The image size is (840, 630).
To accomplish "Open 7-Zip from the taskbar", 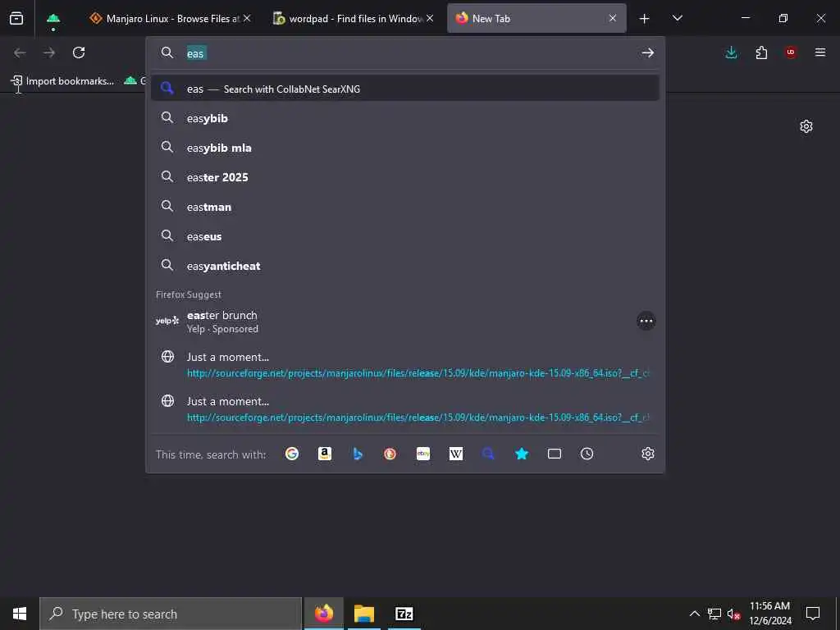I will click(404, 614).
